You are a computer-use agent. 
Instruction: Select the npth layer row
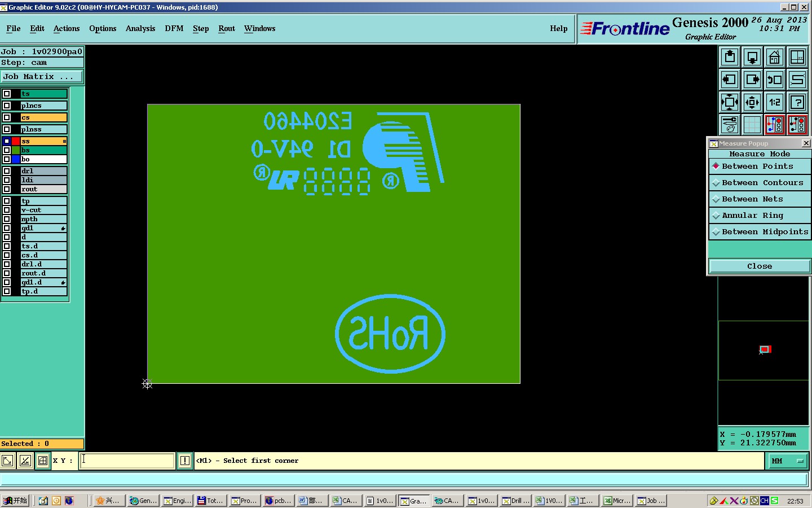(44, 219)
